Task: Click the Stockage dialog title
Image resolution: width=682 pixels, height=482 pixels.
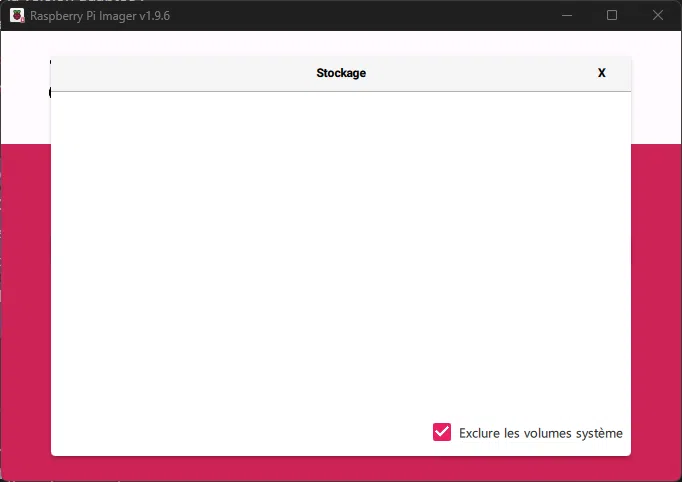Action: pos(341,73)
